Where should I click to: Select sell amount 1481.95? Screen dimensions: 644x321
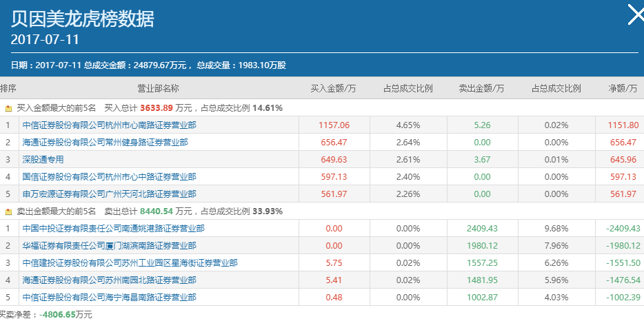tap(482, 280)
